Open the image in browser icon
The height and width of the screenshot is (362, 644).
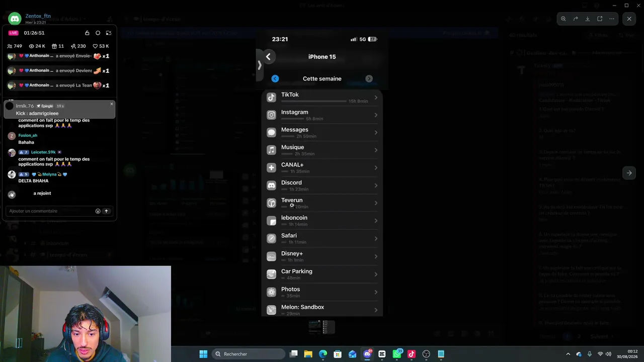(x=600, y=19)
